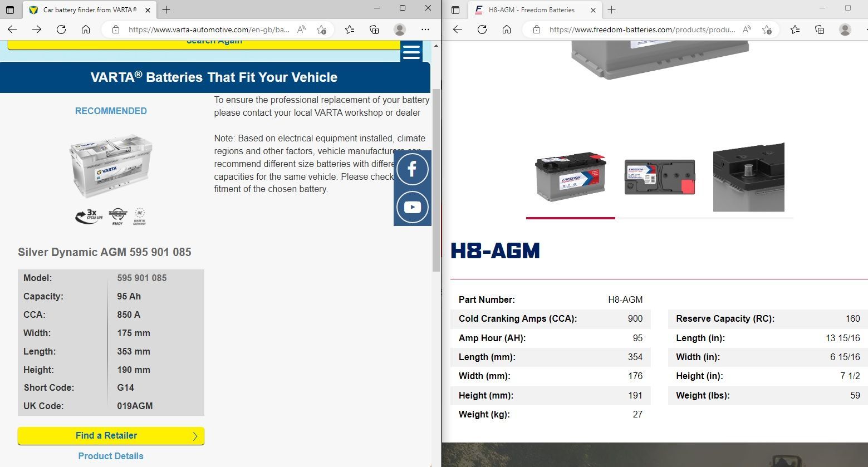The height and width of the screenshot is (467, 868).
Task: Open the VARTA hamburger menu
Action: click(411, 52)
